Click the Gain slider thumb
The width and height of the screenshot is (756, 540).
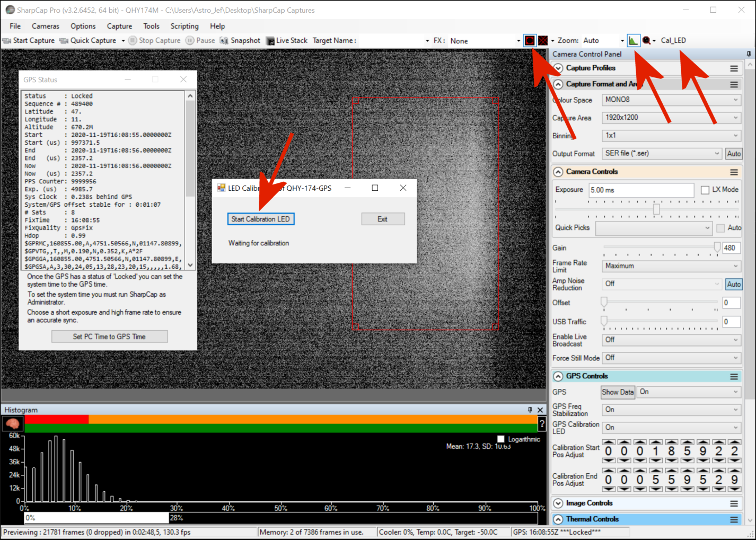pos(717,247)
